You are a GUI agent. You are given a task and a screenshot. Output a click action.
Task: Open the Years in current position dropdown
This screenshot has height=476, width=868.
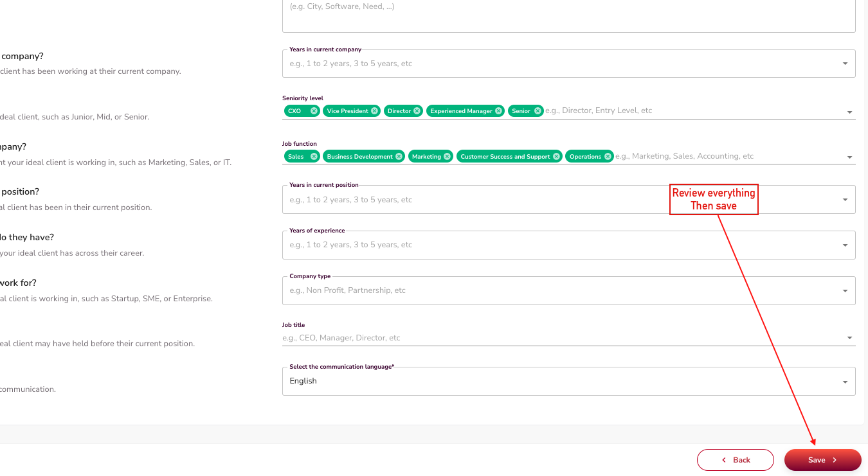[x=845, y=200]
